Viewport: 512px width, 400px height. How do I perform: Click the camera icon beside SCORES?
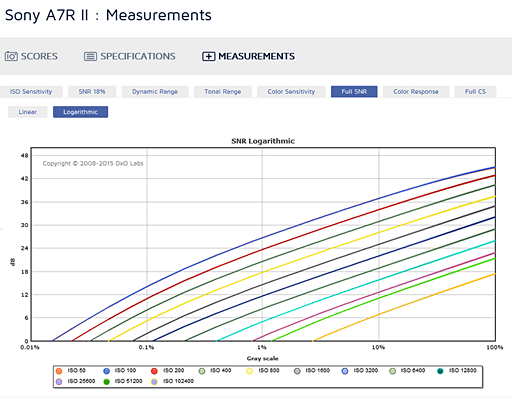pos(11,56)
